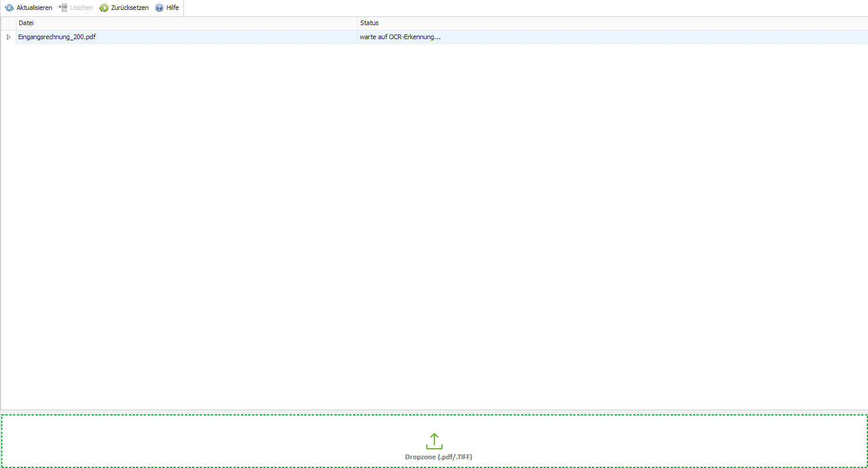The image size is (868, 468).
Task: Open help via the blue question-mark icon
Action: click(159, 8)
